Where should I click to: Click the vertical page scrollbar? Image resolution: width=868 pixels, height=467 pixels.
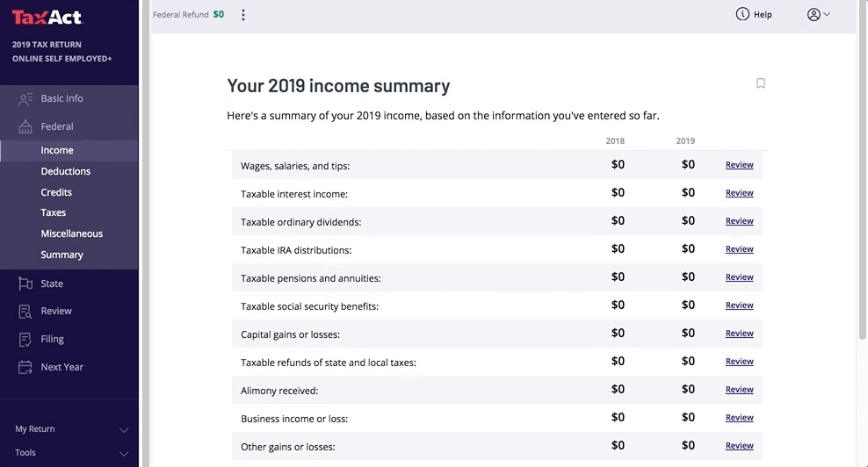click(861, 176)
